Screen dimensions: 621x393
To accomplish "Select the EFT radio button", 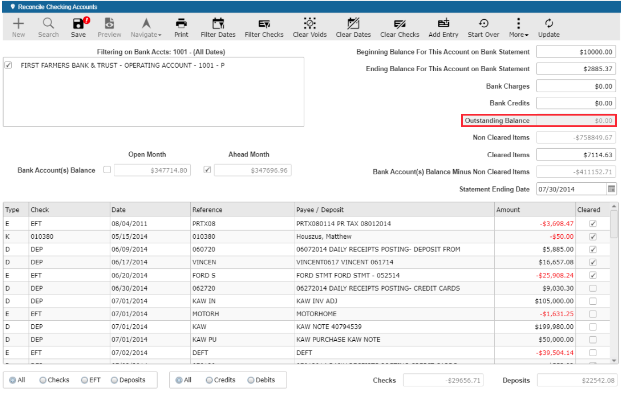I will [84, 380].
